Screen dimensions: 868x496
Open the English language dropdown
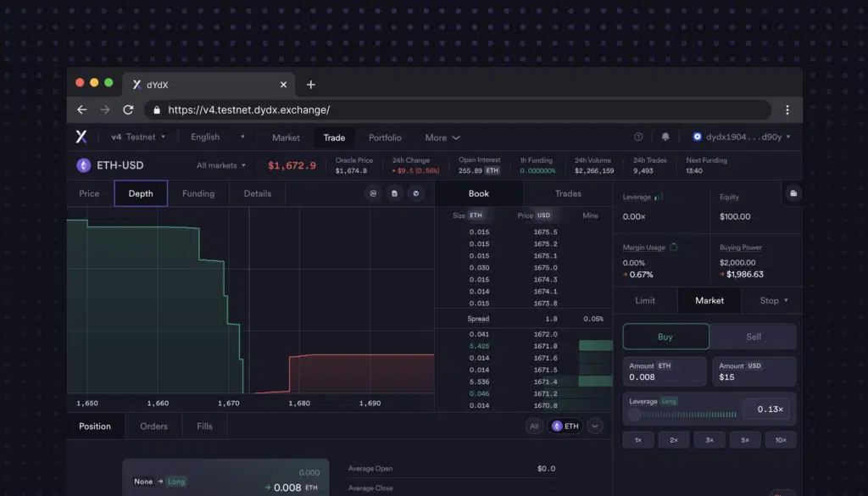pyautogui.click(x=217, y=137)
